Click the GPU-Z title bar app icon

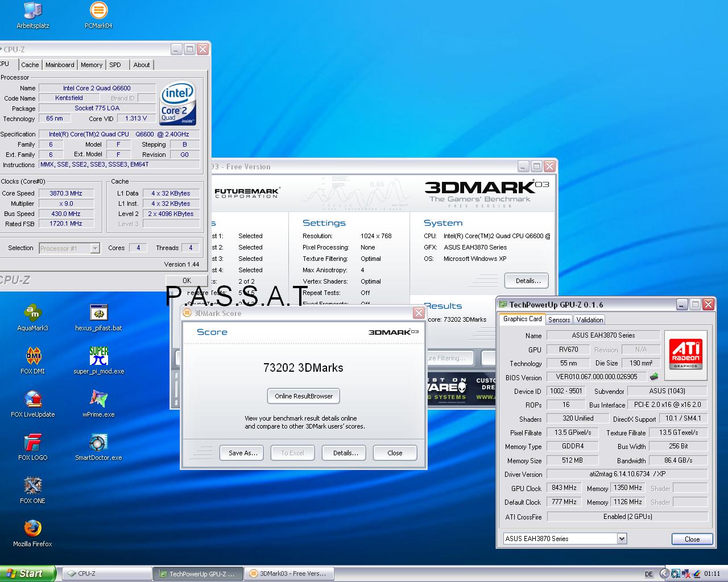tap(503, 305)
